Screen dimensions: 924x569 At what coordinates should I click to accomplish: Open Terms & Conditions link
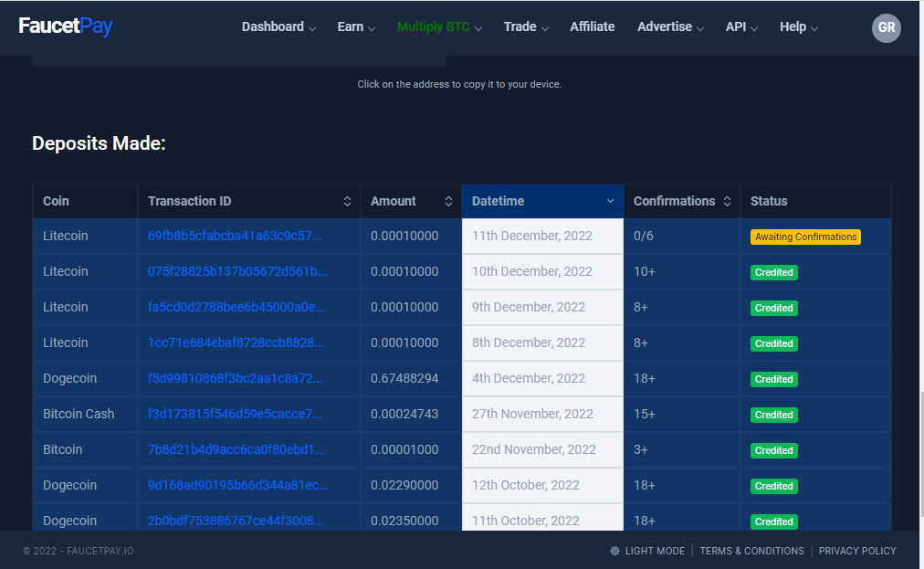tap(751, 551)
